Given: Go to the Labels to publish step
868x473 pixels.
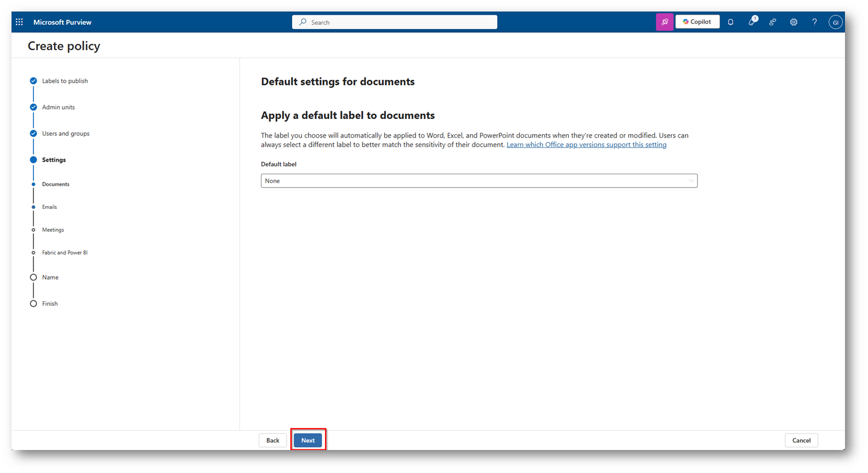Looking at the screenshot, I should (x=65, y=81).
